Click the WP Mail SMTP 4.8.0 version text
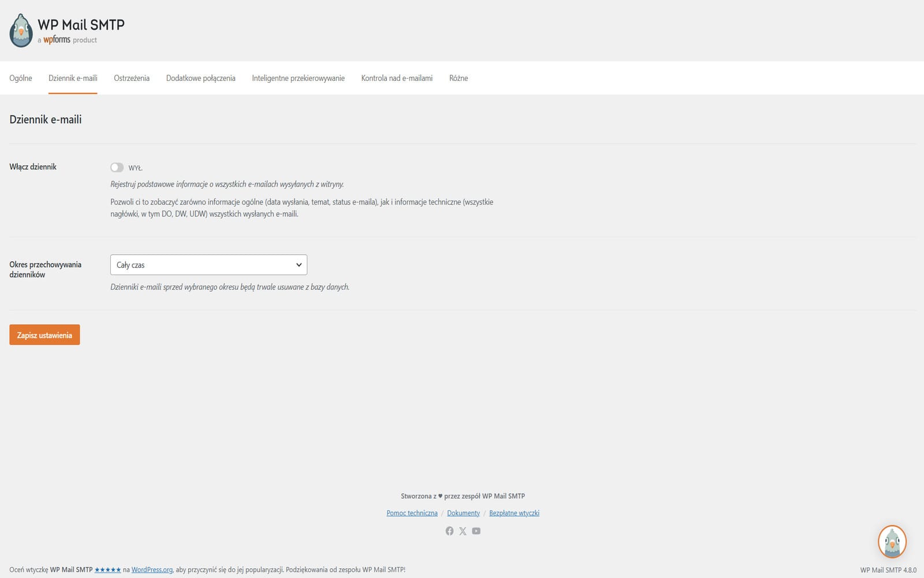The width and height of the screenshot is (924, 578). point(888,570)
